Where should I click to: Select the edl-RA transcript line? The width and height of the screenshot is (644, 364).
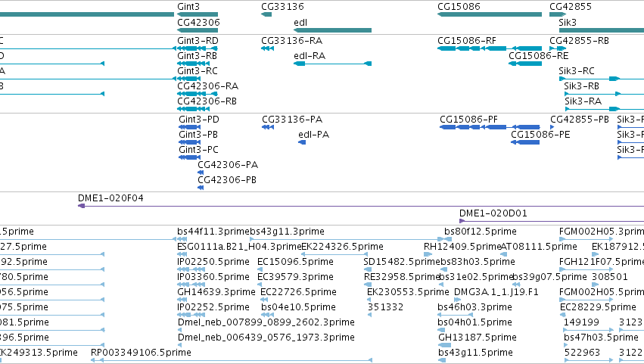click(x=333, y=64)
